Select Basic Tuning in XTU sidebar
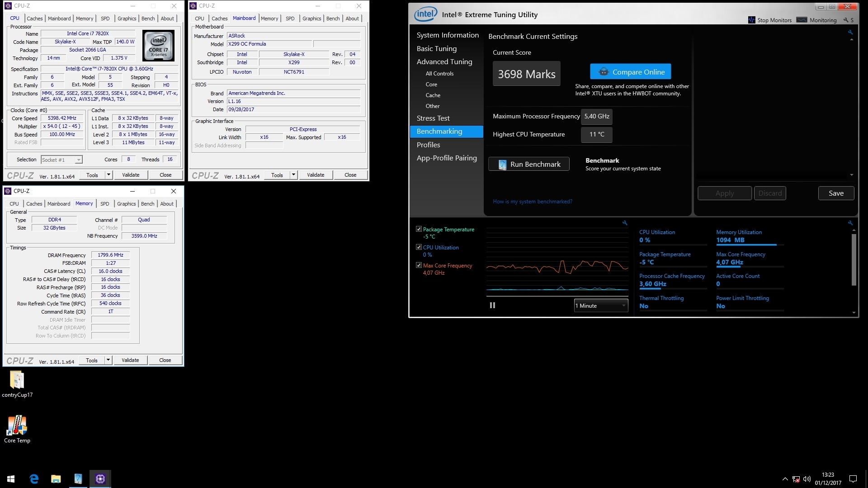Screen dimensions: 868x488 pos(436,48)
